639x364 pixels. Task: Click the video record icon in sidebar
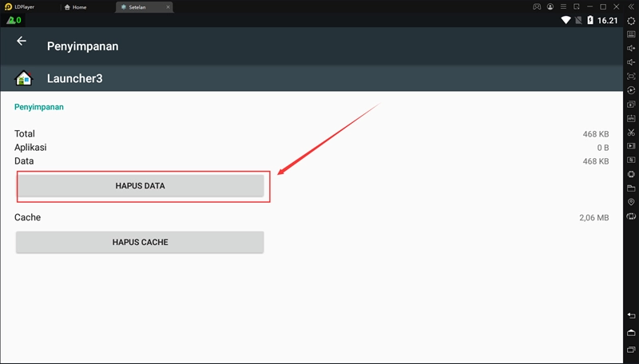click(631, 146)
